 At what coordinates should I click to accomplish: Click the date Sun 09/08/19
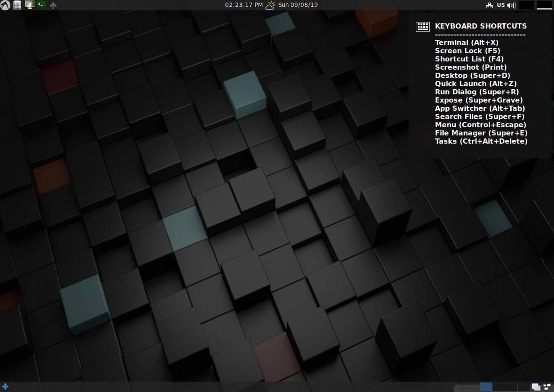[298, 5]
